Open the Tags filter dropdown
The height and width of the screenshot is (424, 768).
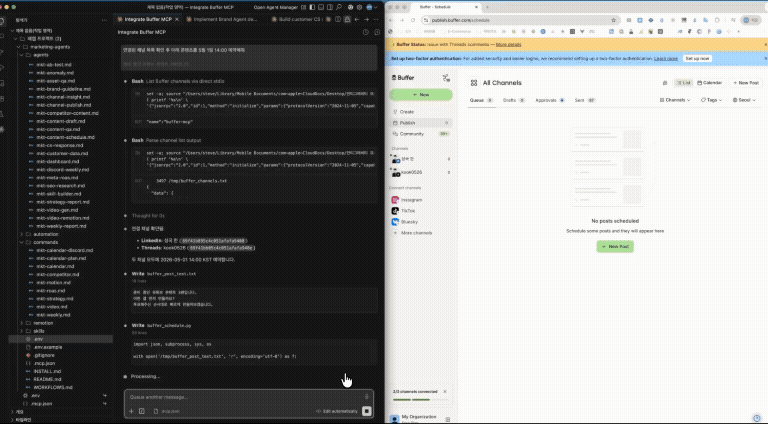coord(711,100)
